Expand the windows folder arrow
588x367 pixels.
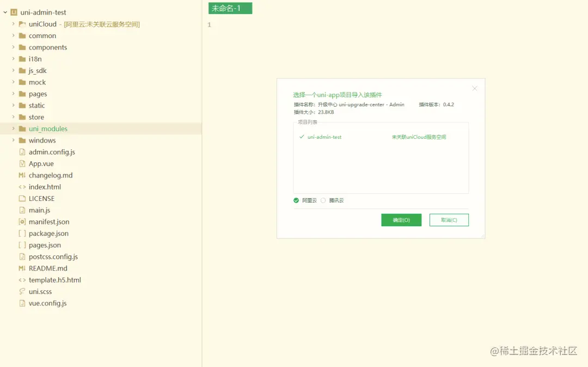13,140
